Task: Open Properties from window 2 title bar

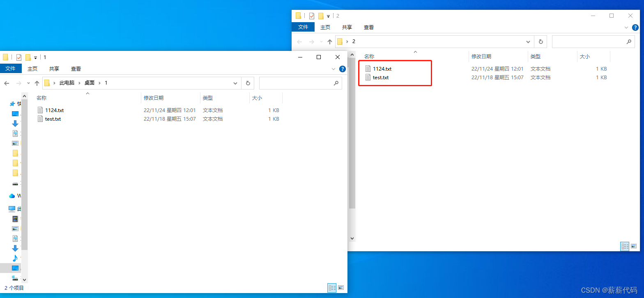Action: (x=312, y=16)
